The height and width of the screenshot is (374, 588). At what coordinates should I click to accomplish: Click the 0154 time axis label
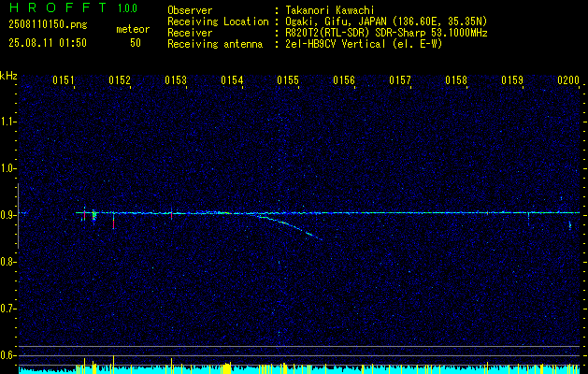[232, 80]
